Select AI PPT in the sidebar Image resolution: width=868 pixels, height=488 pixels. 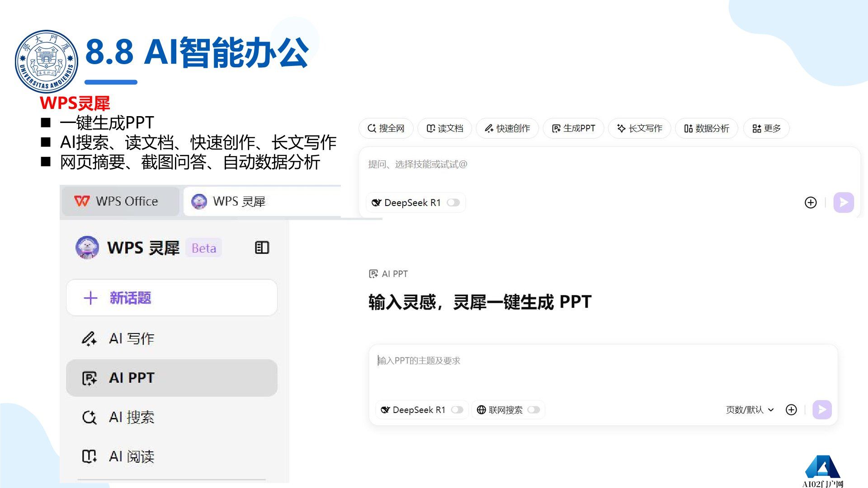pyautogui.click(x=172, y=378)
